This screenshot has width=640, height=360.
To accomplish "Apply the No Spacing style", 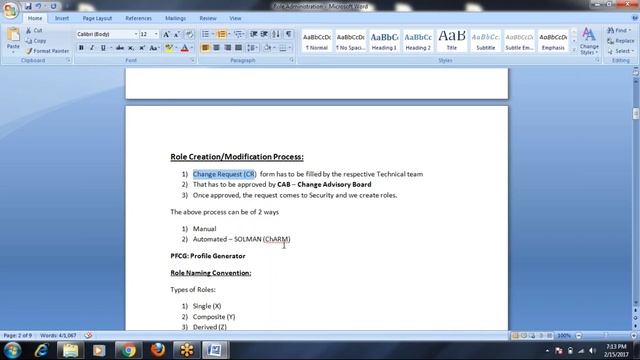I will click(350, 41).
